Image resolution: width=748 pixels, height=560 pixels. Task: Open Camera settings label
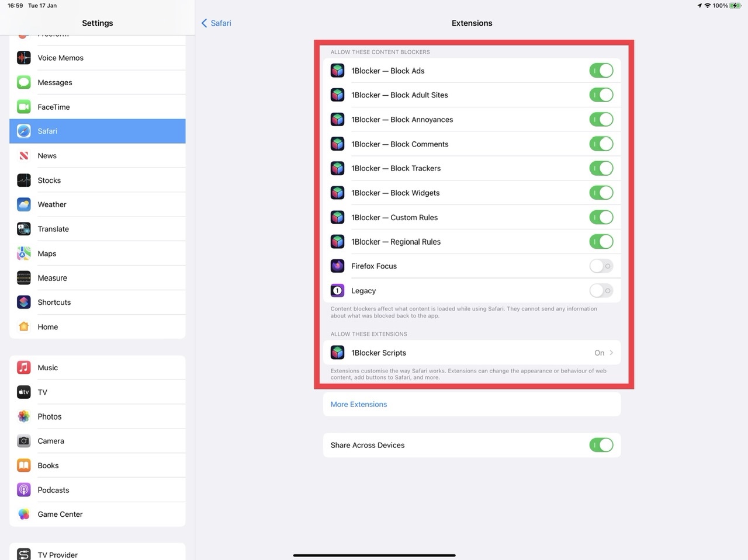pos(51,441)
